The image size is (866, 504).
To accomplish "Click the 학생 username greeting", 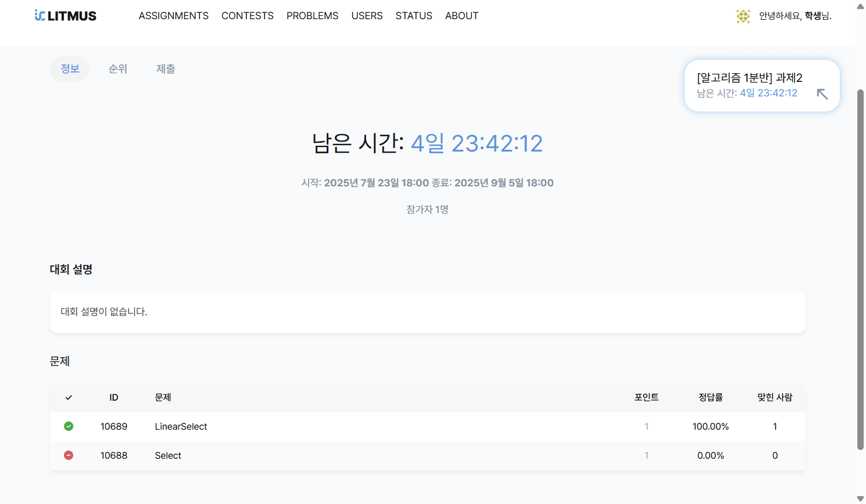I will click(813, 16).
